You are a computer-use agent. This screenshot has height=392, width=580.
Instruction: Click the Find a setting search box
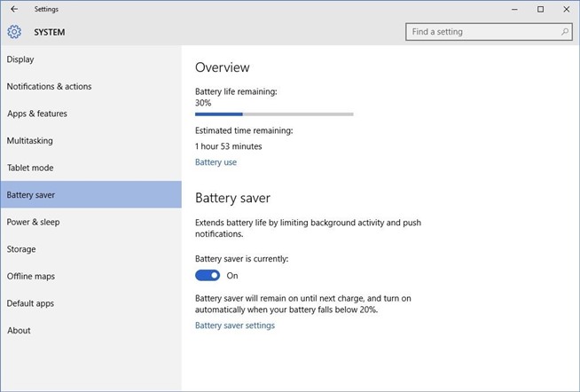click(482, 32)
